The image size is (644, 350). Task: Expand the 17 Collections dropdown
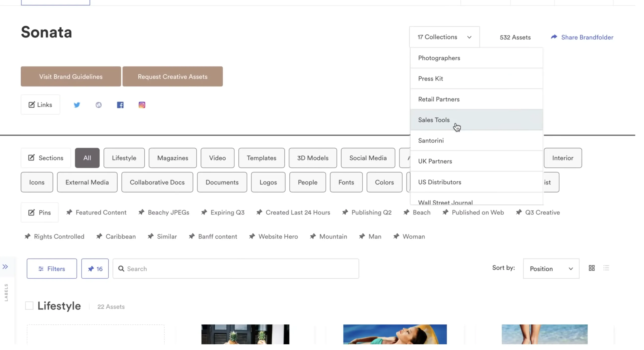(444, 37)
